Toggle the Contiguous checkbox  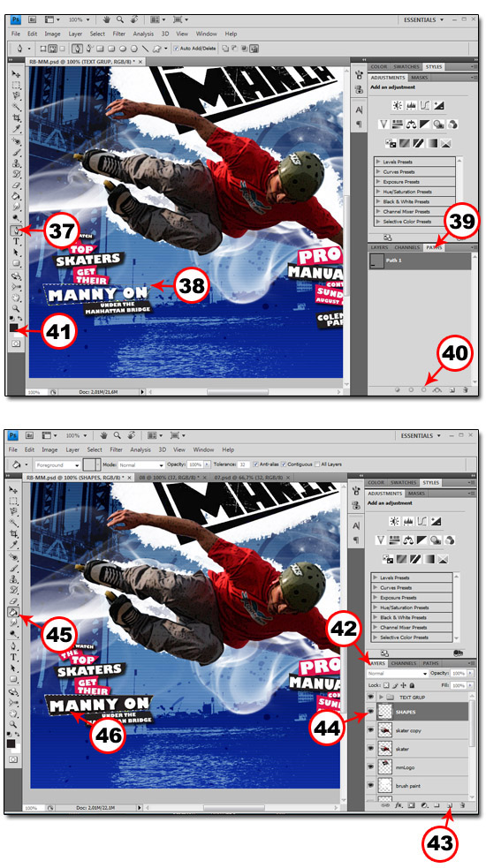point(284,464)
